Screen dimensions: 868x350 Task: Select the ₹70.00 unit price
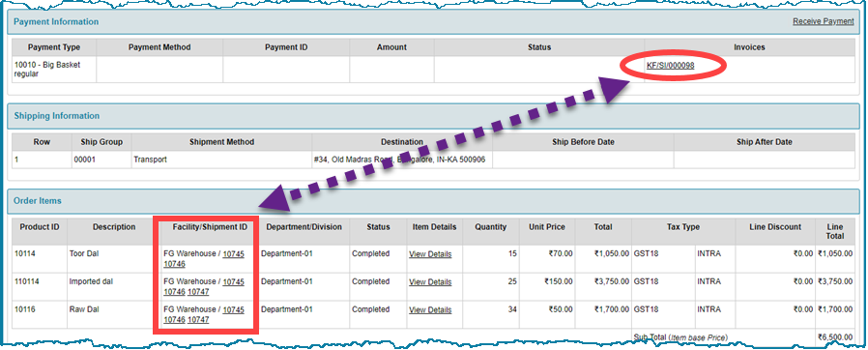point(561,253)
